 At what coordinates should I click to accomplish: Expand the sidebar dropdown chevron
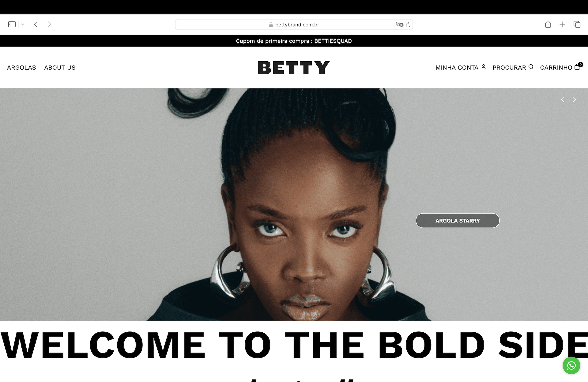click(x=22, y=25)
